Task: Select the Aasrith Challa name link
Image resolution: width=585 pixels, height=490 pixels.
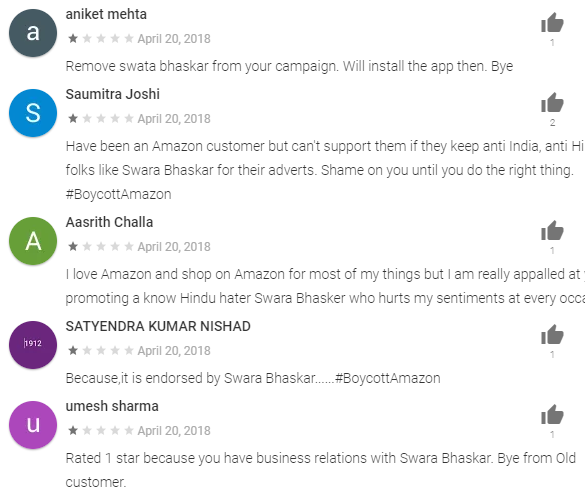Action: click(109, 222)
